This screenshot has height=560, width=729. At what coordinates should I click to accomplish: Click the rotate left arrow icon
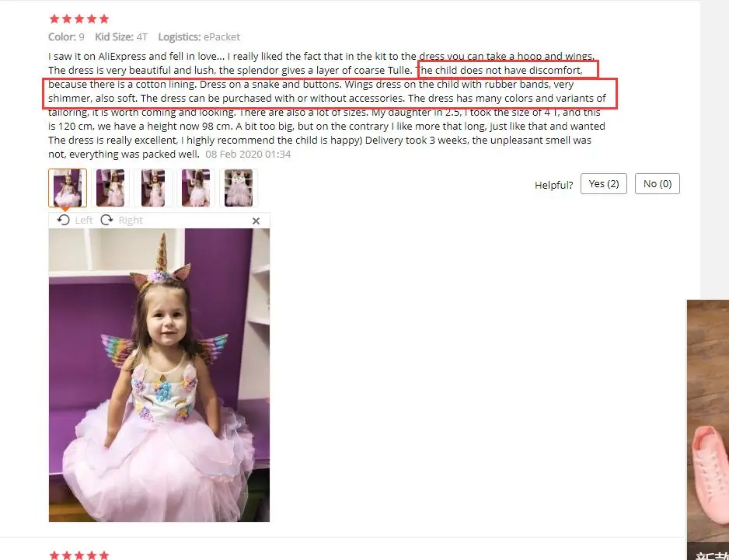(64, 220)
